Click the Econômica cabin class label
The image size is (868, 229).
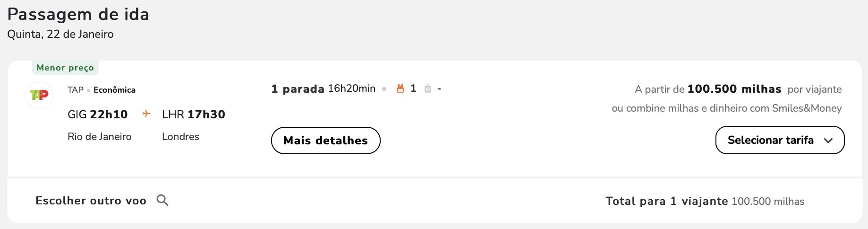coord(114,90)
